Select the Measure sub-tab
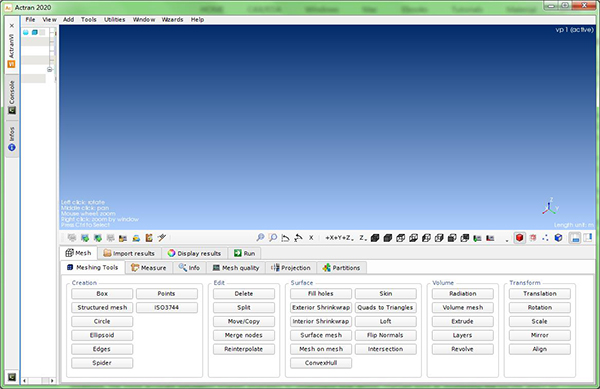 pos(148,268)
